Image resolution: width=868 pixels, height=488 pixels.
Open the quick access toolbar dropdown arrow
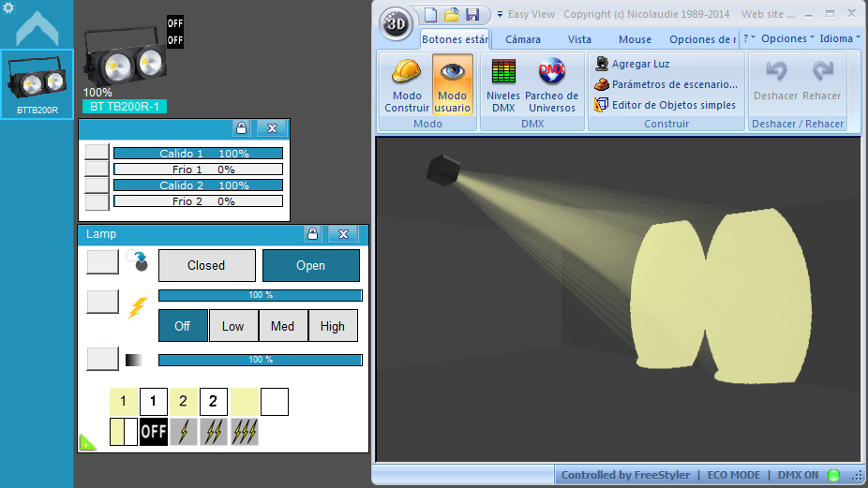500,14
